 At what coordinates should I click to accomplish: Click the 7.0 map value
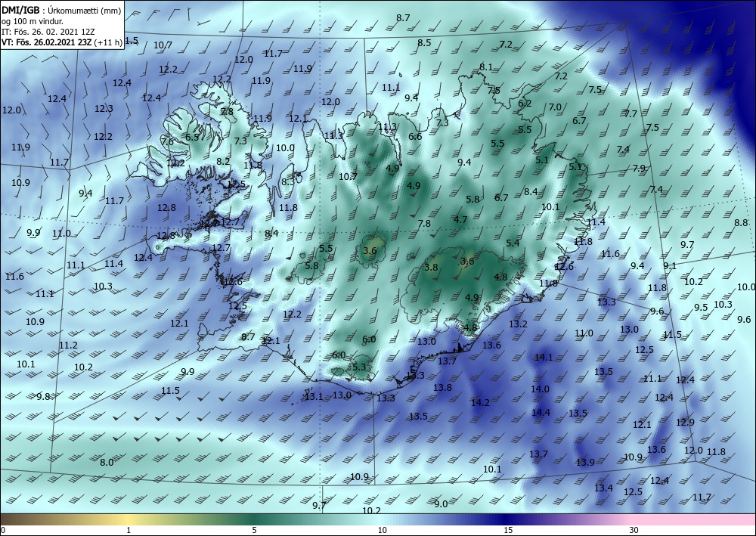click(x=555, y=107)
